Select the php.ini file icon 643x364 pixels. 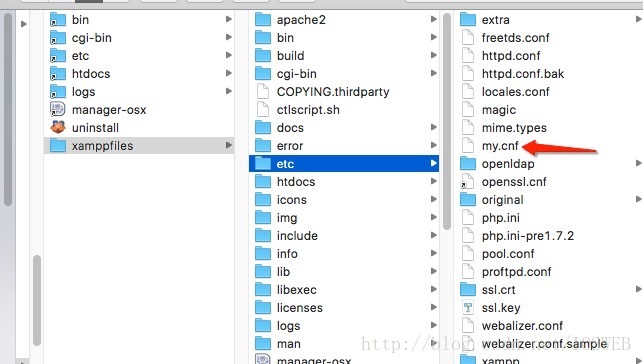pyautogui.click(x=468, y=218)
